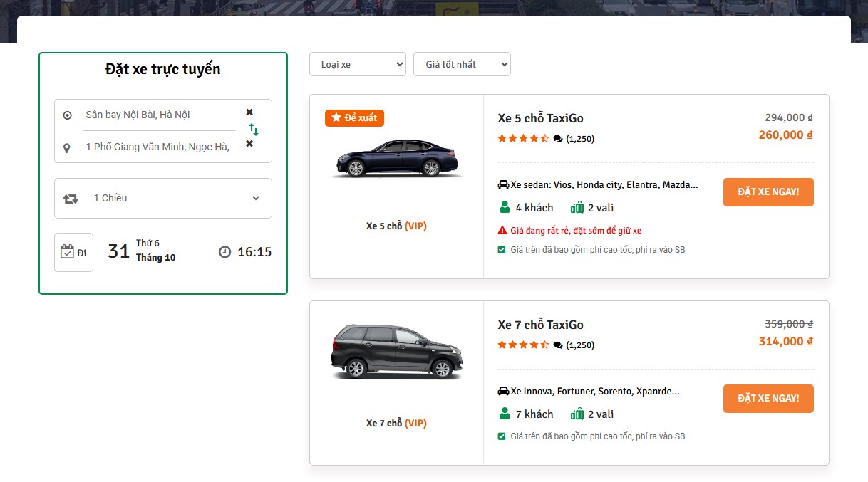Click the Đề xuất star badge
The height and width of the screenshot is (482, 868).
[x=354, y=117]
